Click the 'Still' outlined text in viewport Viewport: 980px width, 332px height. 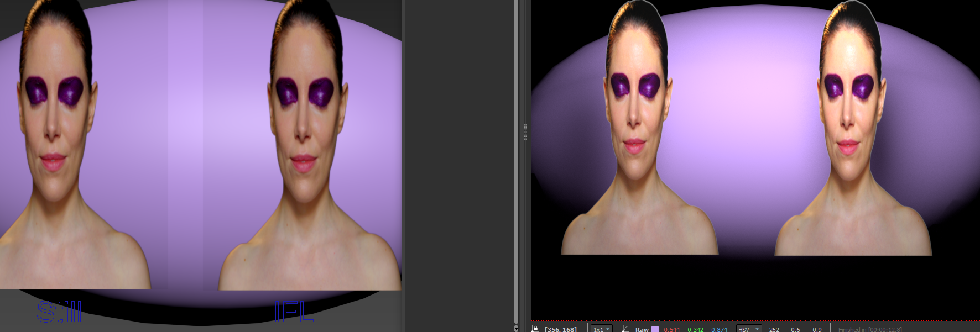(59, 312)
